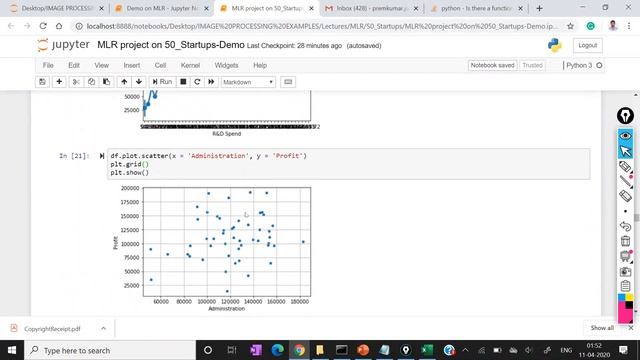Click the Logout button
This screenshot has width=640, height=360.
(x=587, y=45)
